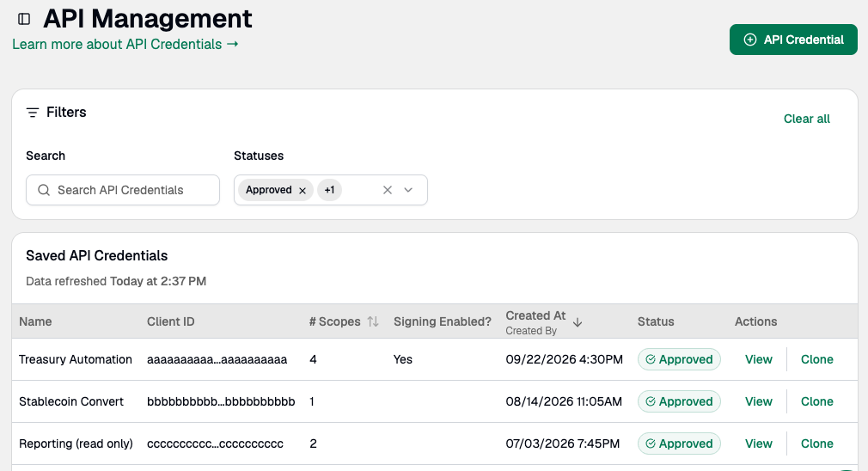
Task: Click the + API Credential button
Action: click(793, 40)
